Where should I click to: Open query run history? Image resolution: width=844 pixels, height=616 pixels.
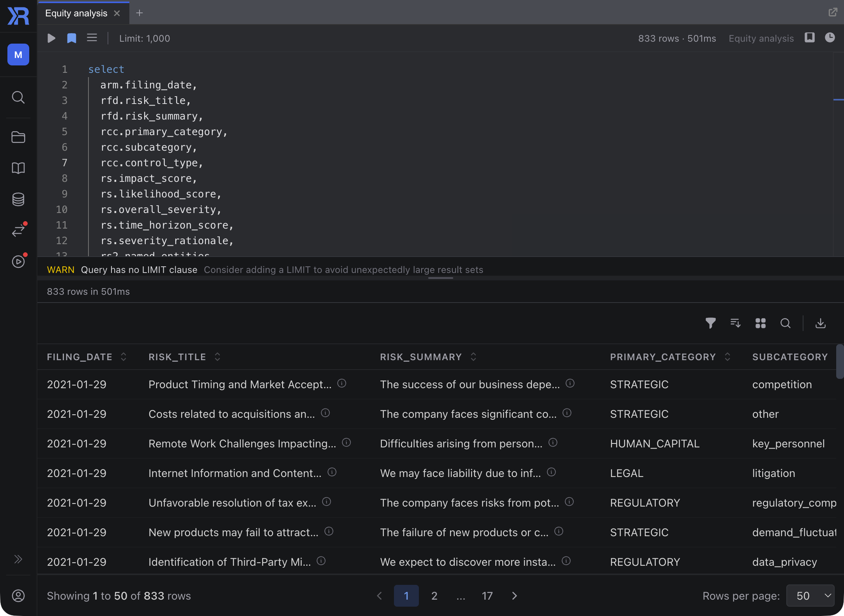[x=830, y=38]
